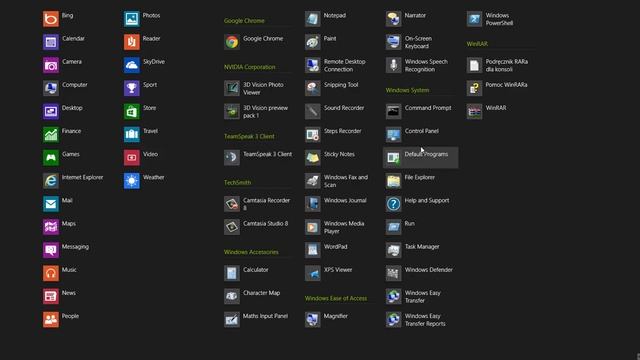Start Narrator icon
The width and height of the screenshot is (640, 360).
[393, 19]
